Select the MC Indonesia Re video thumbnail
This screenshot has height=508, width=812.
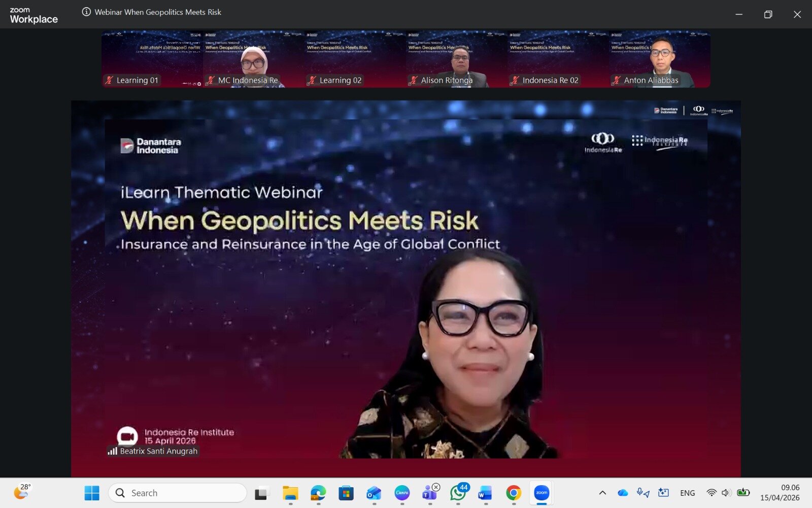(x=254, y=59)
